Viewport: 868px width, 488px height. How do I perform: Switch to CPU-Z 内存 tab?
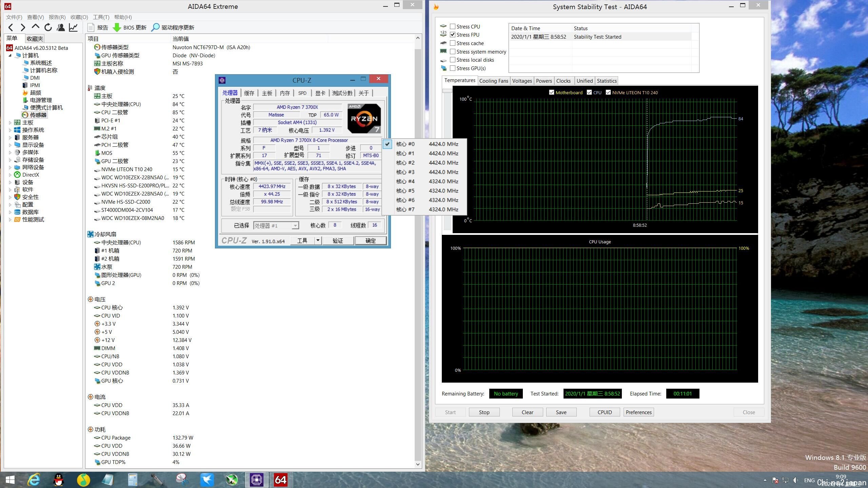click(x=285, y=93)
